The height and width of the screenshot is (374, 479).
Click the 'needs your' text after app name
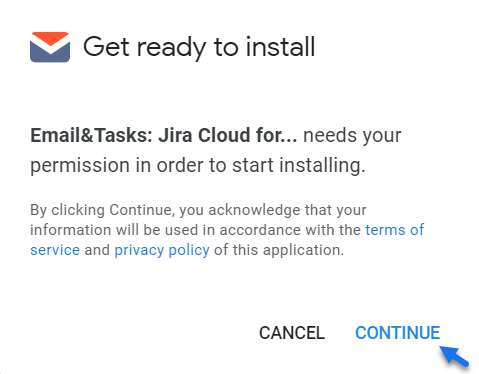pos(352,136)
